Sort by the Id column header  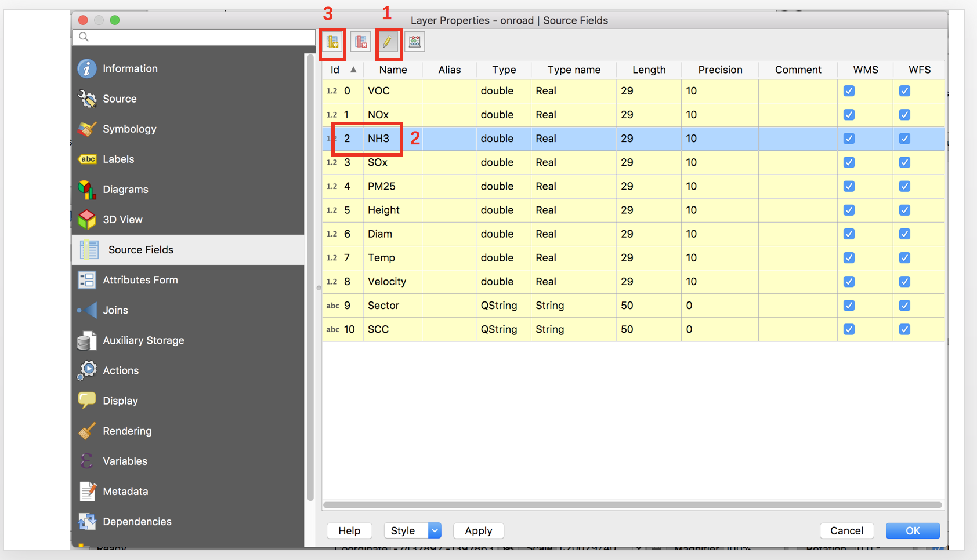point(343,70)
